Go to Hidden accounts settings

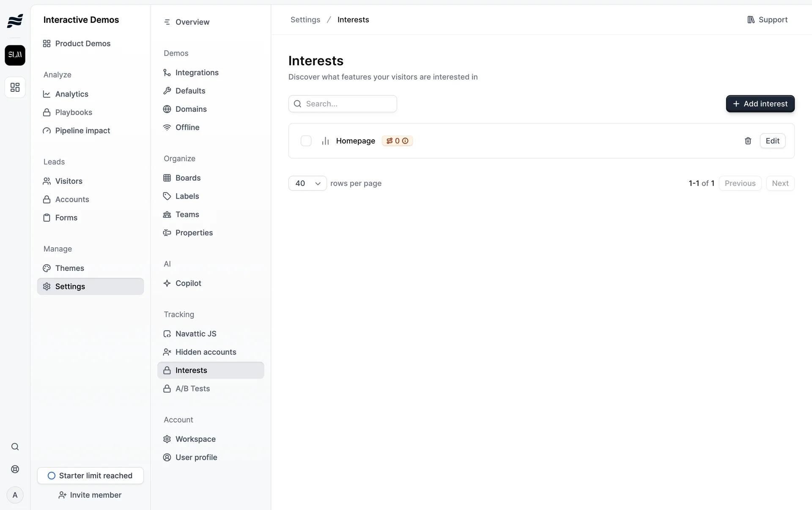point(206,352)
